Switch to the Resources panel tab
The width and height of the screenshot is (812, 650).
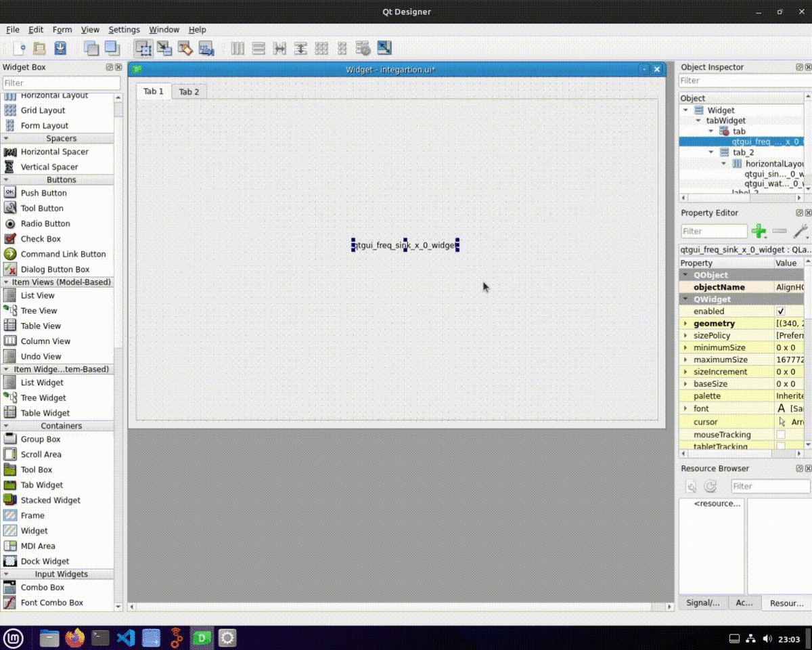coord(785,603)
